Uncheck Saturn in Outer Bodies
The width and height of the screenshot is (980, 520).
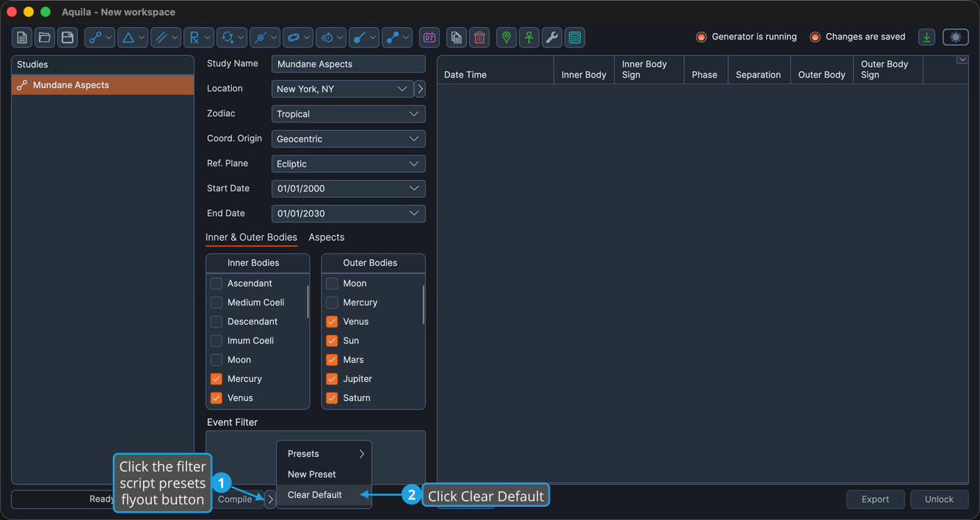[x=332, y=398]
